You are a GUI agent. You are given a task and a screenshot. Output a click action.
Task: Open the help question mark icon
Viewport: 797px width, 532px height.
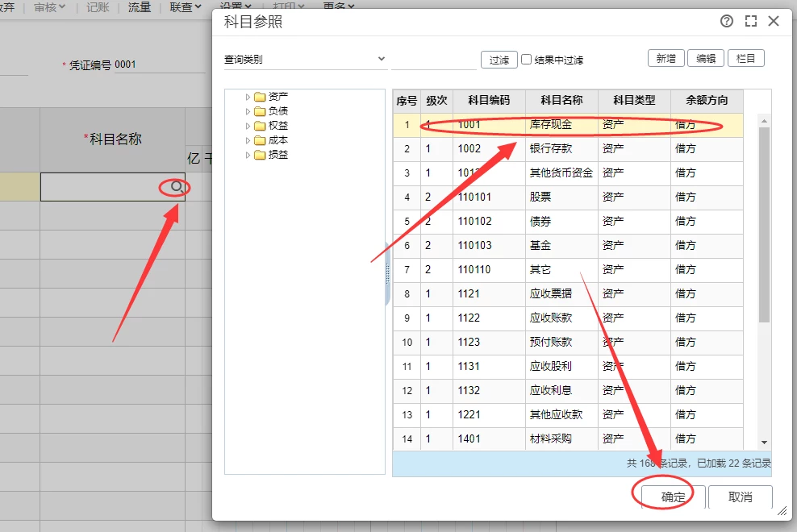coord(727,22)
